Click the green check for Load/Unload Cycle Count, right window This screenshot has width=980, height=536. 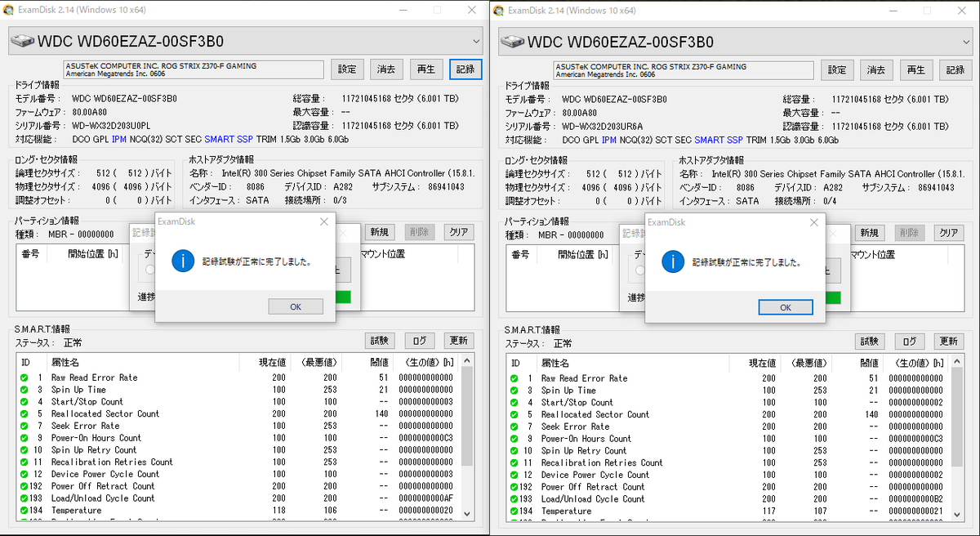pyautogui.click(x=514, y=499)
